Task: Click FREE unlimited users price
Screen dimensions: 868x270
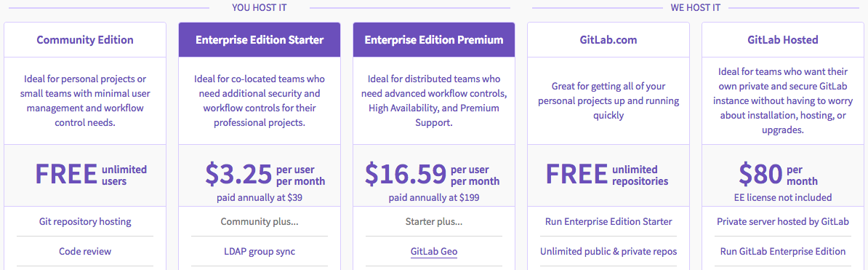Action: point(91,175)
